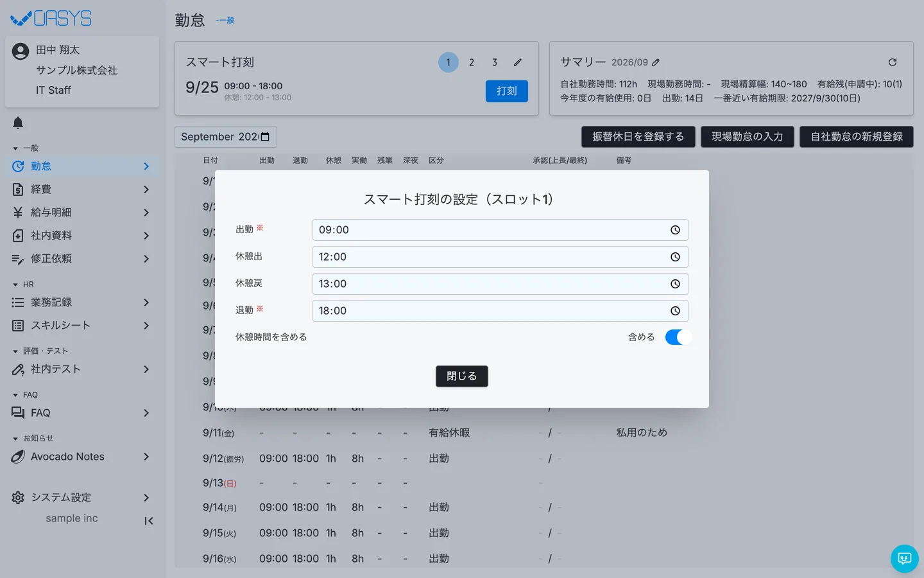Open the clock picker for 出勤 field
924x578 pixels.
click(x=675, y=230)
